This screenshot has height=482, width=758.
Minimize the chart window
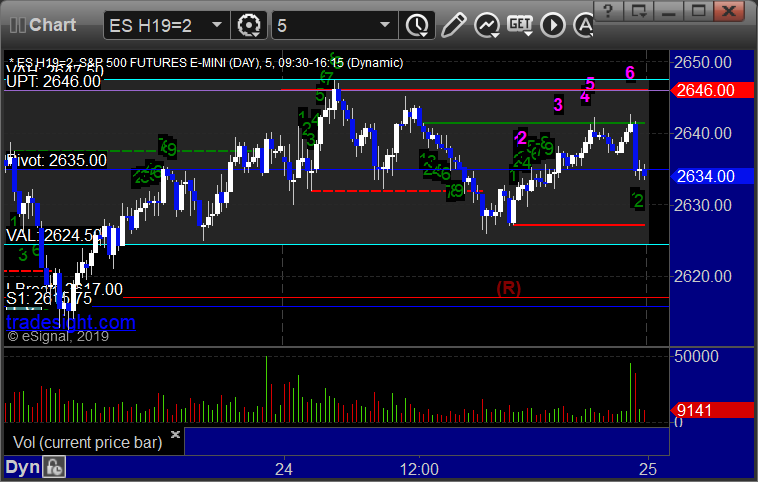pyautogui.click(x=668, y=10)
